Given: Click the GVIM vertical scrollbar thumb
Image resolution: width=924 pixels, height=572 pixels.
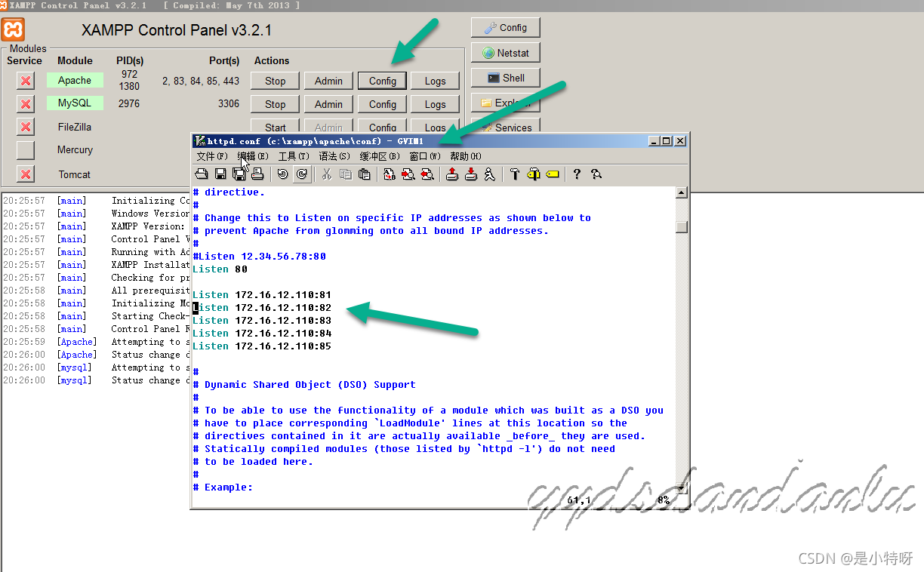Looking at the screenshot, I should 682,226.
